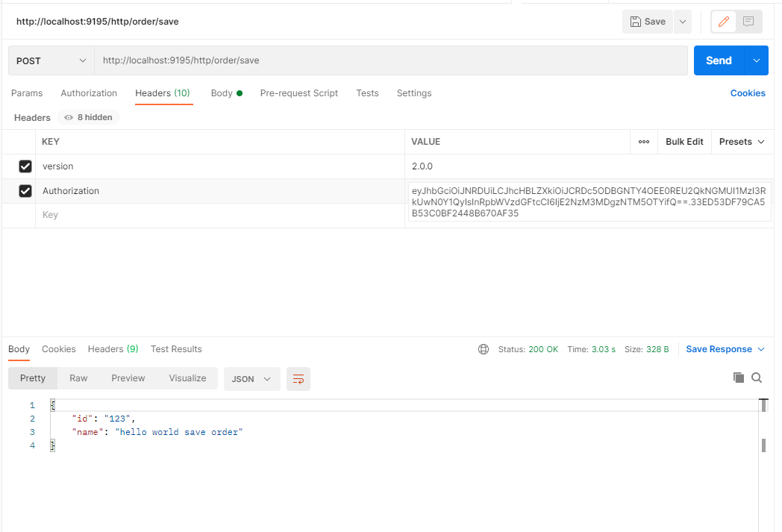Image resolution: width=782 pixels, height=532 pixels.
Task: Click the wrap lines icon in response toolbar
Action: click(298, 379)
